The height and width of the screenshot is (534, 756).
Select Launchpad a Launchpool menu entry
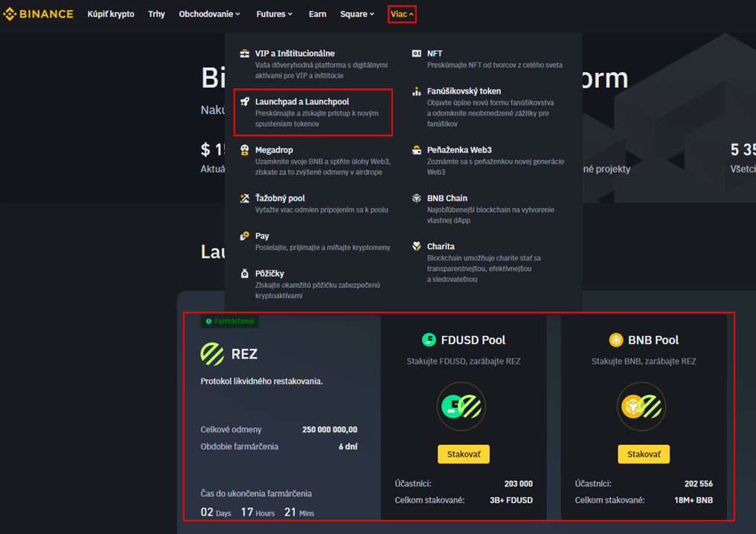pyautogui.click(x=313, y=112)
